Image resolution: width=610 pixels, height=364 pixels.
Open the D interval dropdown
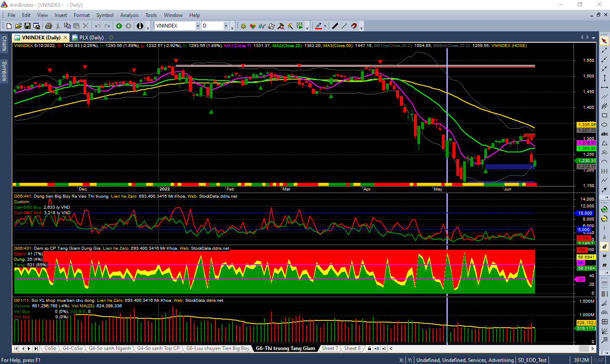226,26
